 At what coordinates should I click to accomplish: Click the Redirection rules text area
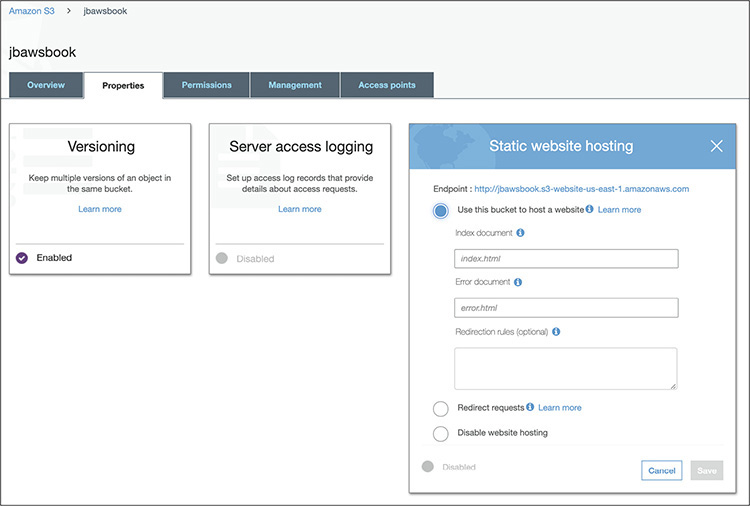565,368
